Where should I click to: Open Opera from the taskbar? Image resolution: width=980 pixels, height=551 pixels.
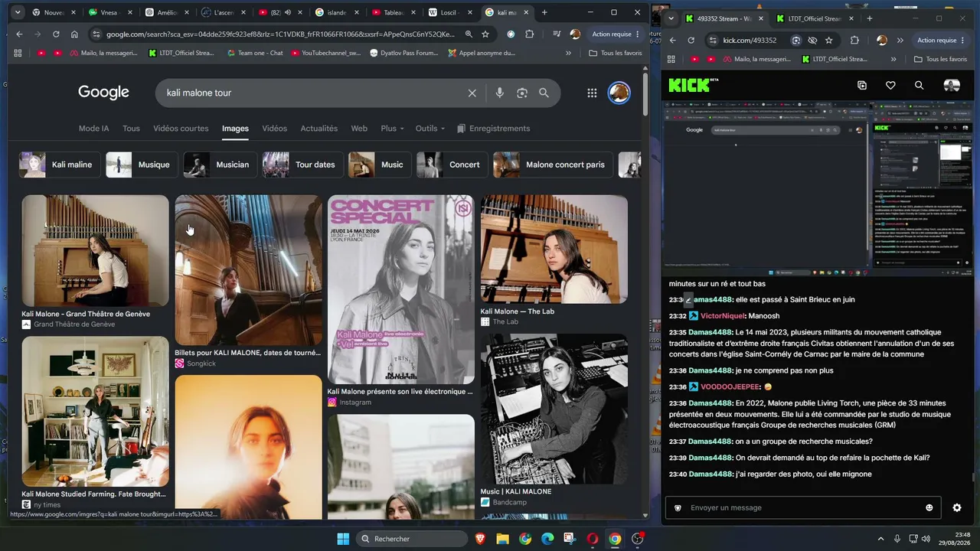592,539
